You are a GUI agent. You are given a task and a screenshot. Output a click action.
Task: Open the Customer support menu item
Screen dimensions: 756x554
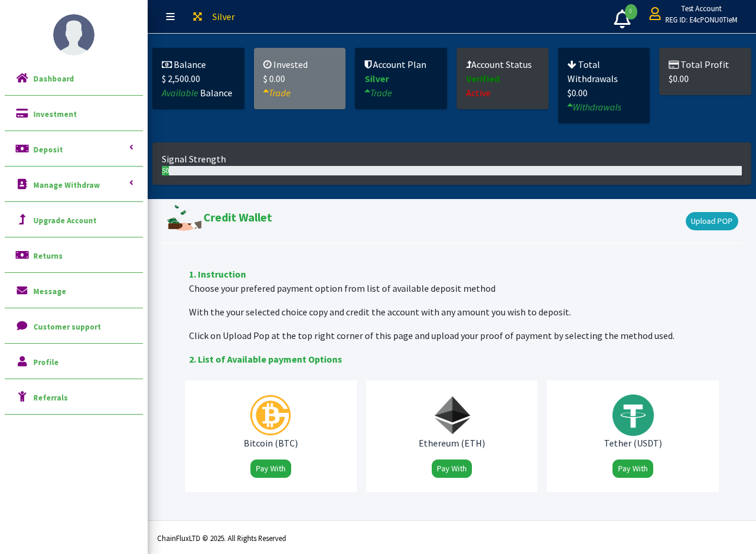[74, 327]
